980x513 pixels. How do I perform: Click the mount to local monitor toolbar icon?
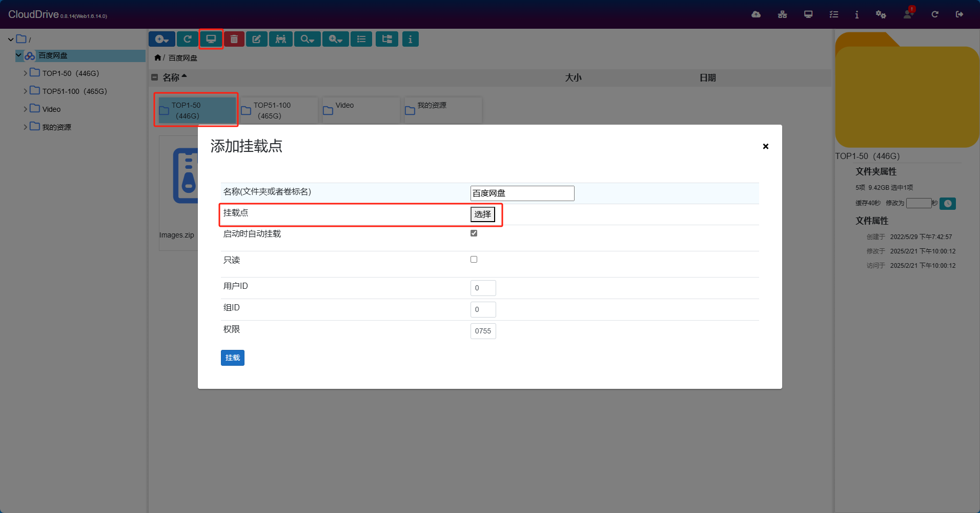tap(211, 39)
